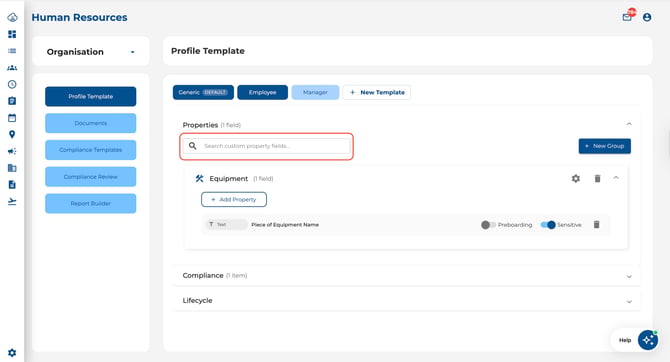The height and width of the screenshot is (362, 670).
Task: Open Report Builder menu item
Action: pyautogui.click(x=91, y=203)
